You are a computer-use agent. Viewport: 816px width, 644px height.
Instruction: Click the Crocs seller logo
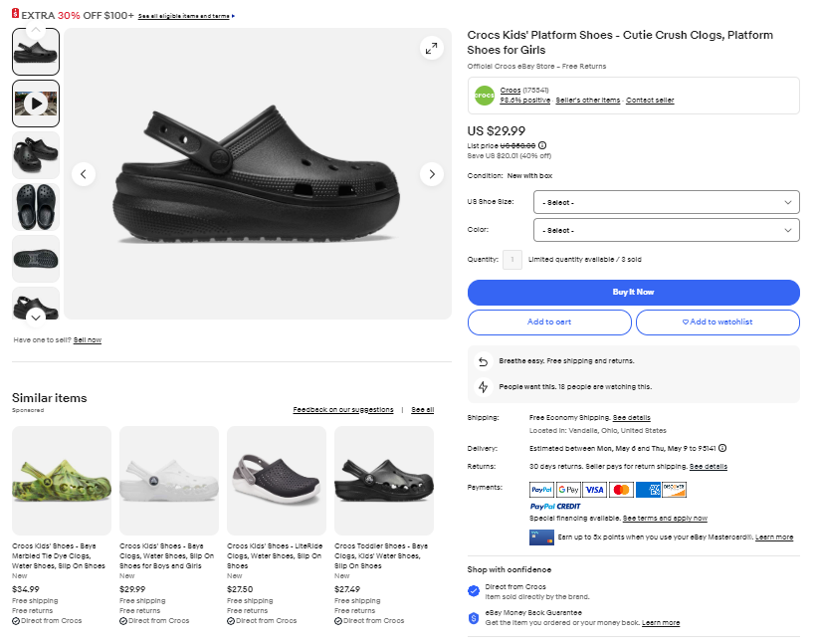(x=484, y=96)
